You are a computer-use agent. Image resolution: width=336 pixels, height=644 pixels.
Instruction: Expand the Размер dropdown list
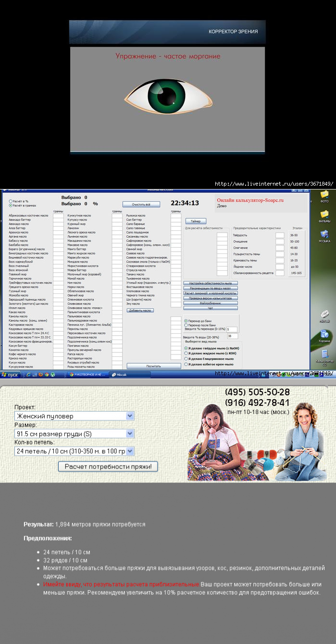click(74, 434)
